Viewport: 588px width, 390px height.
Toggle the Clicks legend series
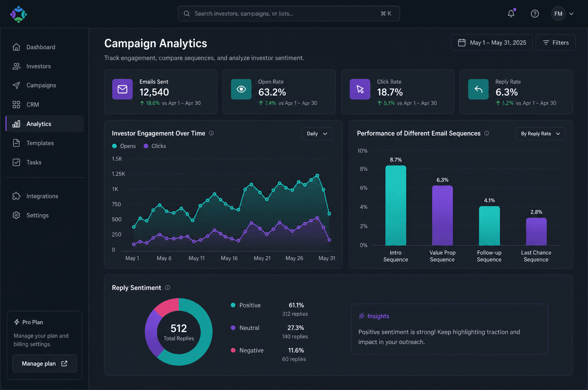(x=155, y=146)
